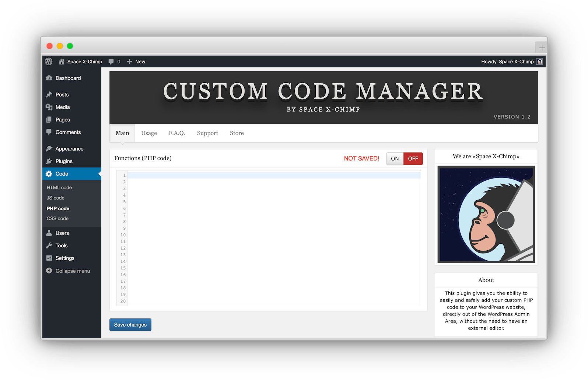The image size is (588, 381).
Task: Open Settings menu label in sidebar
Action: point(65,258)
